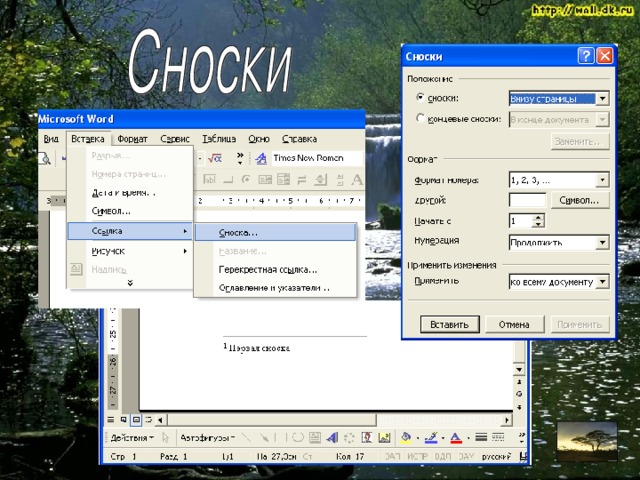
Task: Launch the Equation Editor square-root icon
Action: point(214,158)
